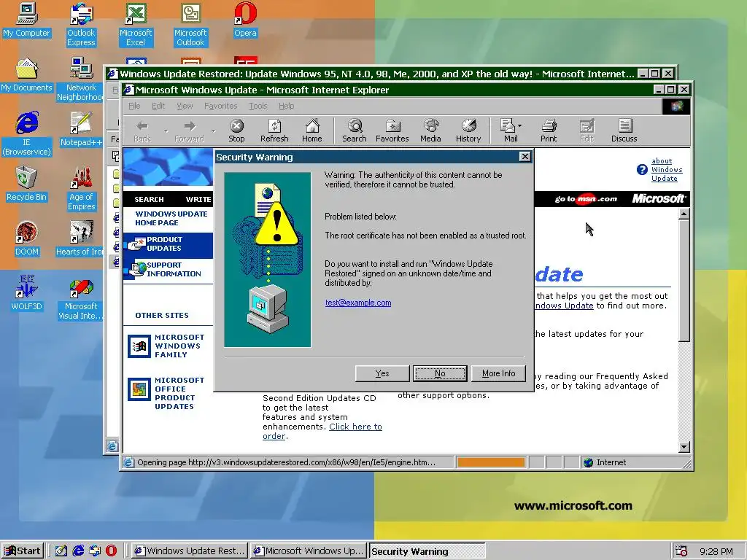The width and height of the screenshot is (747, 560).
Task: Open the Search toolbar button
Action: [x=355, y=131]
